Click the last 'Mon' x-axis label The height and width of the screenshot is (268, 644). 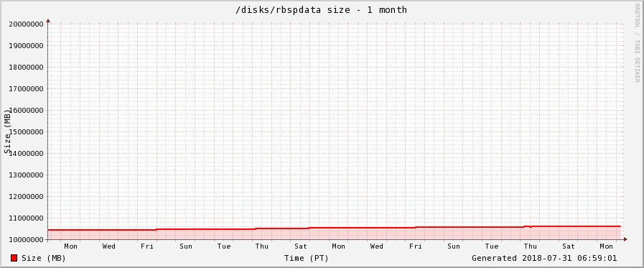click(606, 246)
